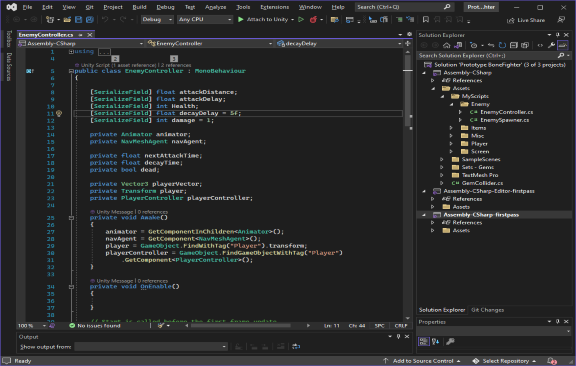Click Show All Files icon in Solution Explorer
This screenshot has height=366, width=576.
[525, 45]
